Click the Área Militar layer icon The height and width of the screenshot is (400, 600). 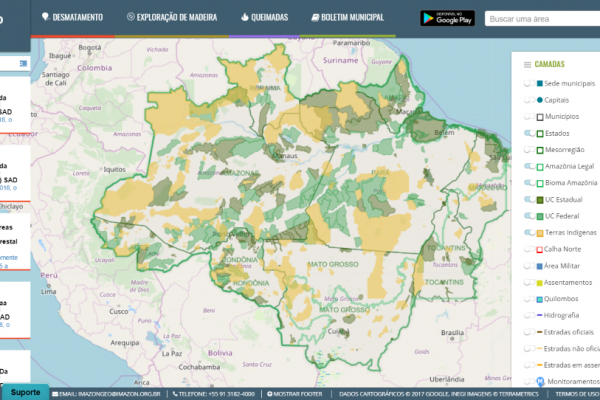coord(540,266)
